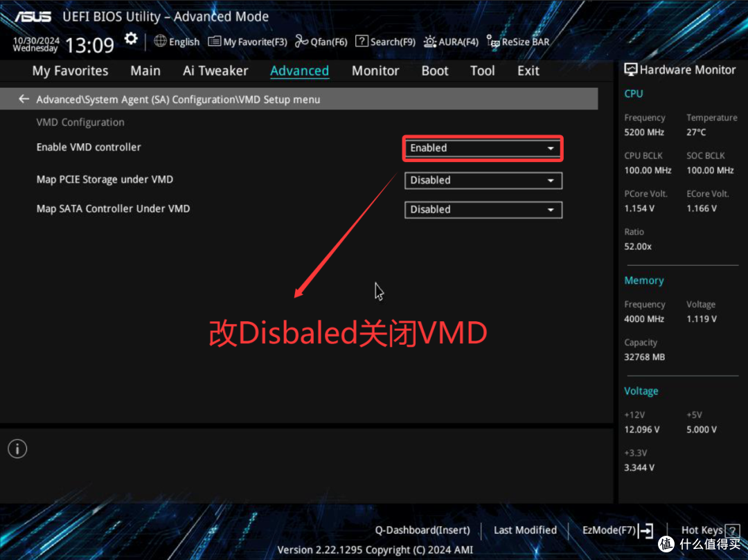Open the Tool tab
This screenshot has height=560, width=748.
(x=483, y=71)
